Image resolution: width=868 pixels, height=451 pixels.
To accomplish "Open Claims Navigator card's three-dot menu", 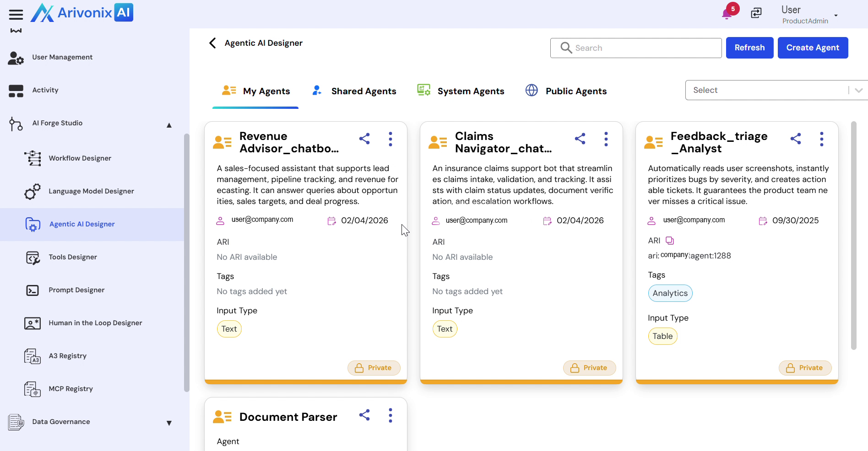I will click(x=606, y=139).
